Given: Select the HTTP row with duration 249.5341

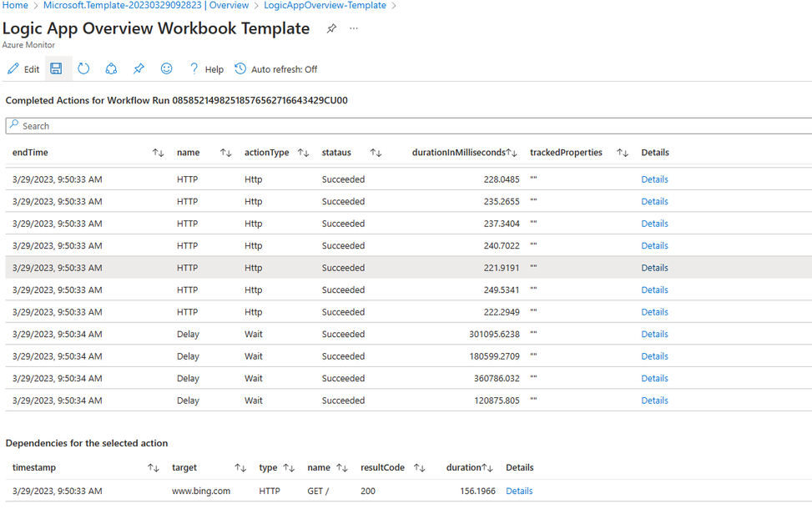Looking at the screenshot, I should (409, 290).
